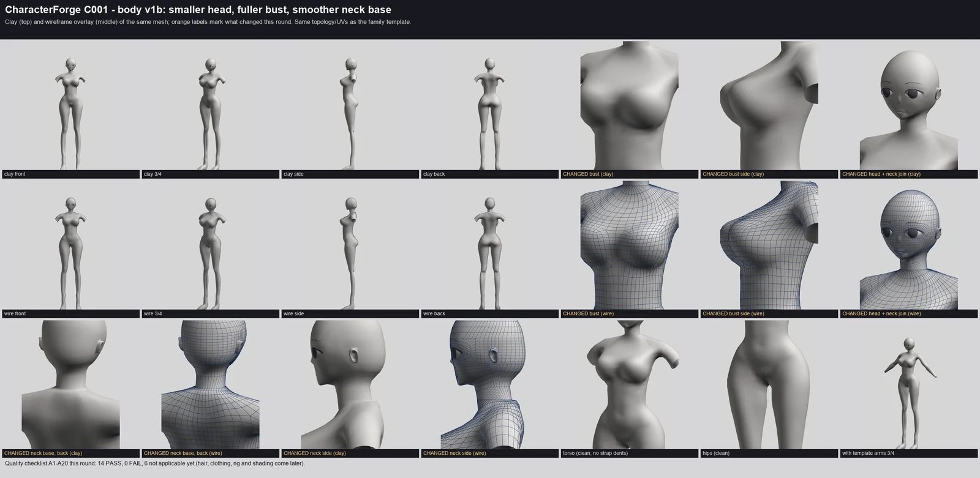
Task: Click 'CHANGED neck base, back (clay)' caption
Action: pyautogui.click(x=43, y=454)
